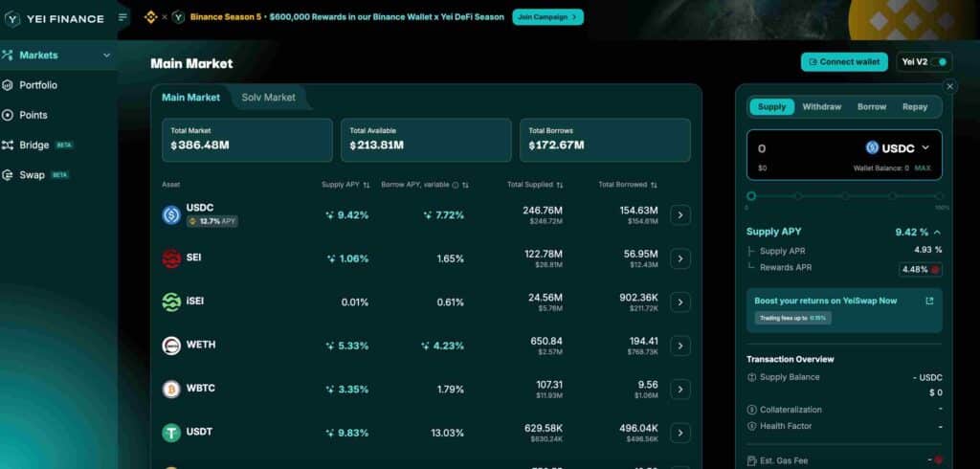Sort the table by Supply APY
This screenshot has width=980, height=469.
(367, 185)
